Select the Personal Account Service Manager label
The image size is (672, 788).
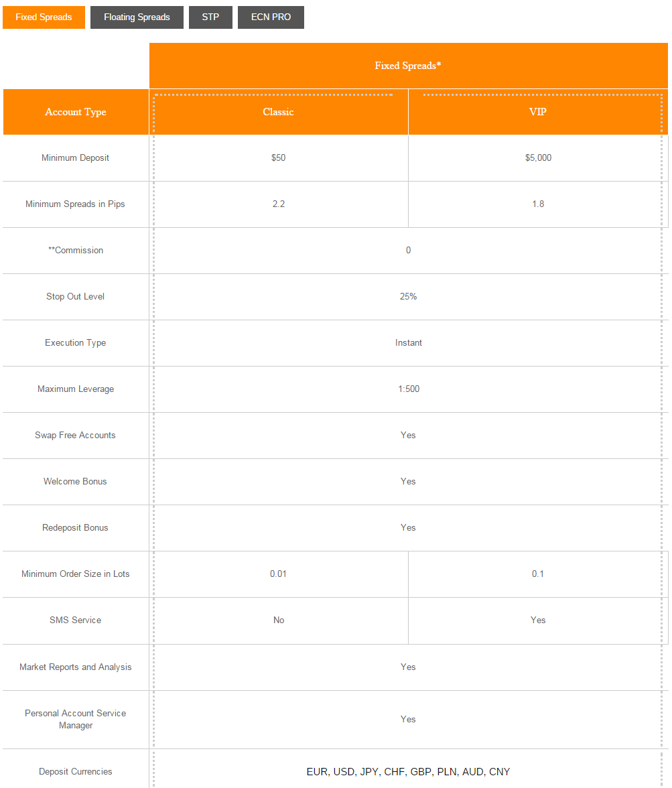[x=75, y=719]
